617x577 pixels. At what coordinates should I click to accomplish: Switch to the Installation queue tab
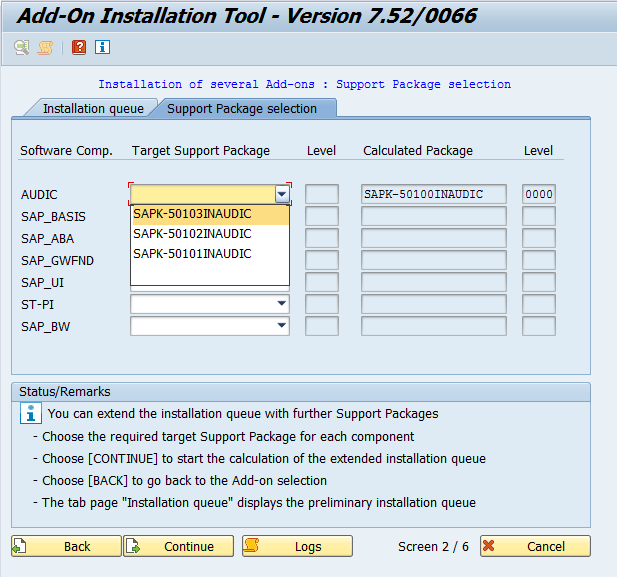(x=93, y=108)
